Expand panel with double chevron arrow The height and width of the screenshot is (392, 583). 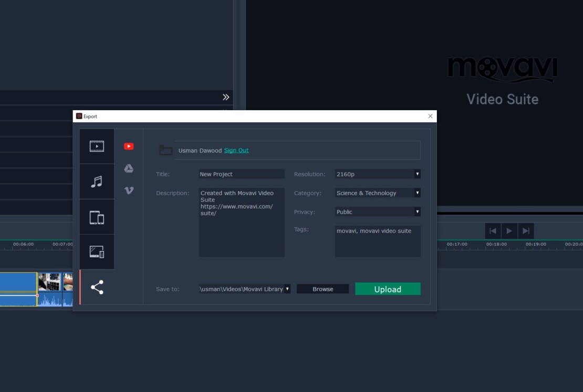[226, 97]
